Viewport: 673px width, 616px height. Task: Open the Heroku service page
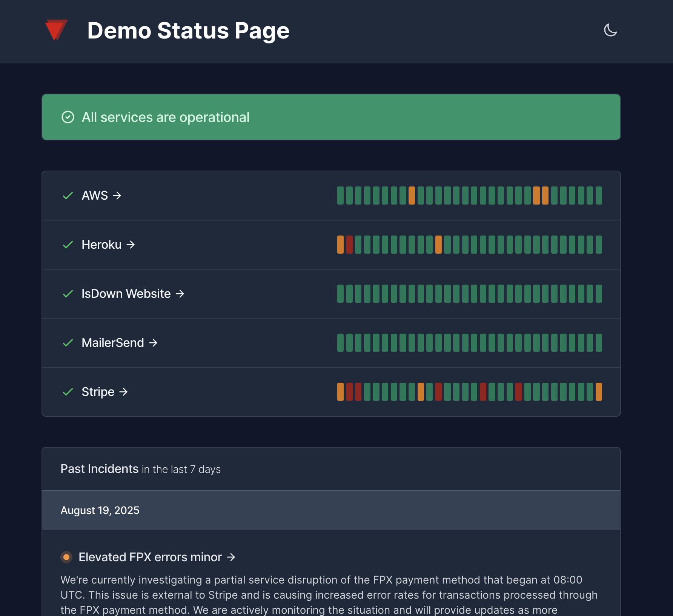108,245
